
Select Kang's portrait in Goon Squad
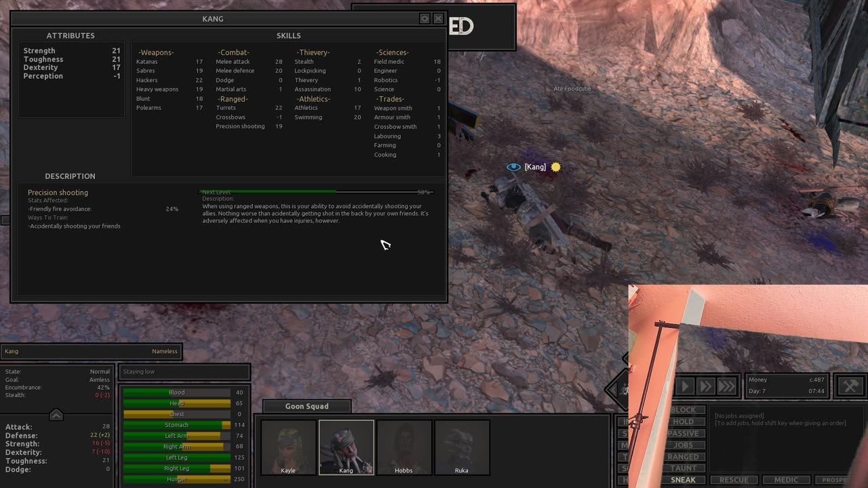click(346, 447)
